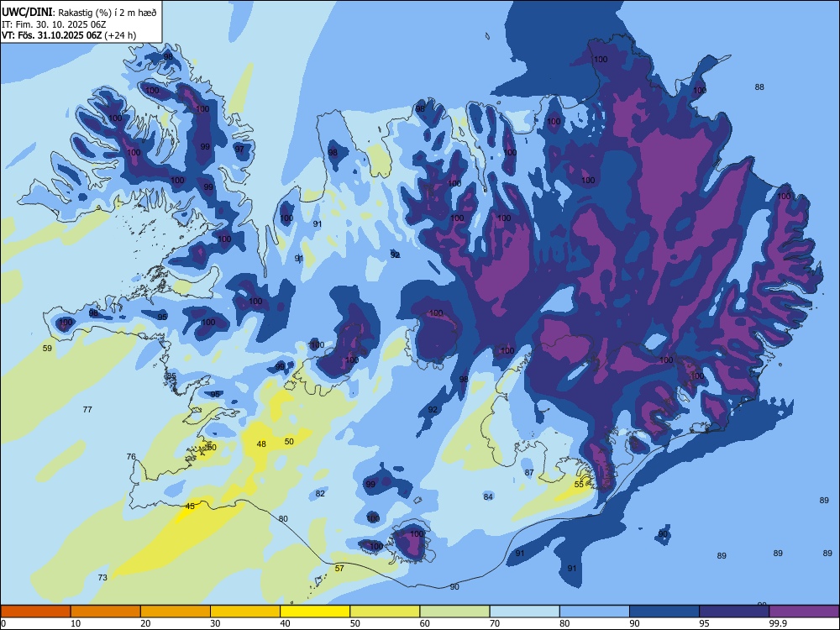Click the 88 humidity value on map
This screenshot has height=630, width=840.
pyautogui.click(x=759, y=87)
